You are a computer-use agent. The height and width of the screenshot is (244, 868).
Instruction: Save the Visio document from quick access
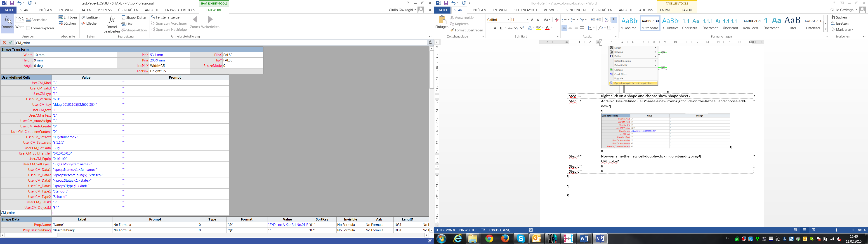pos(12,3)
